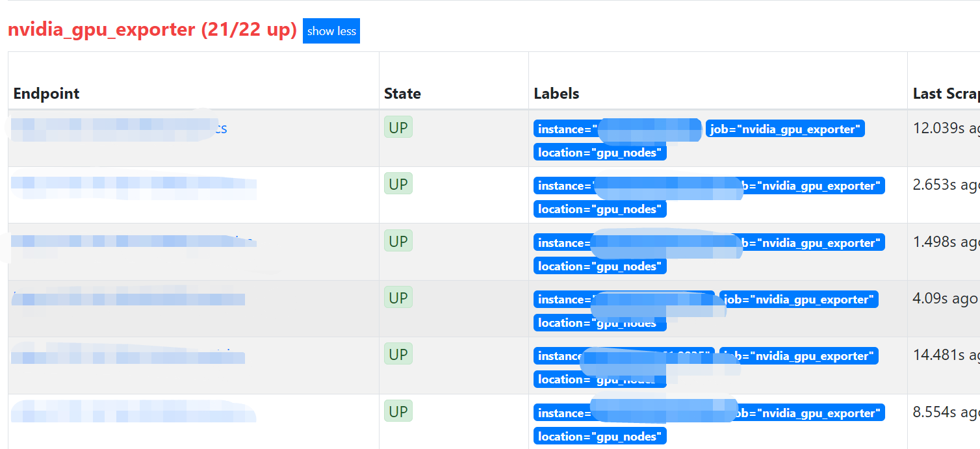The height and width of the screenshot is (449, 980).
Task: Select the nvidia_gpu_exporter (21/22 up) heading
Action: 152,30
